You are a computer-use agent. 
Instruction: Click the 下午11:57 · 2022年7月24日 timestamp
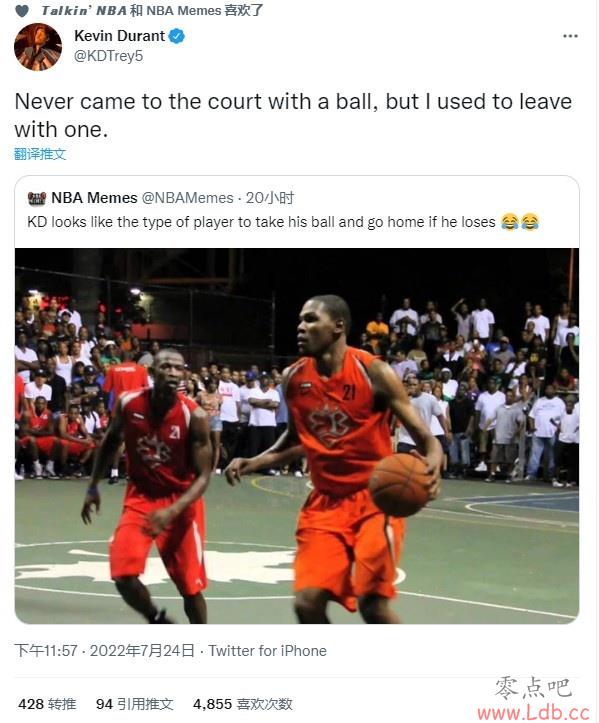[x=105, y=651]
